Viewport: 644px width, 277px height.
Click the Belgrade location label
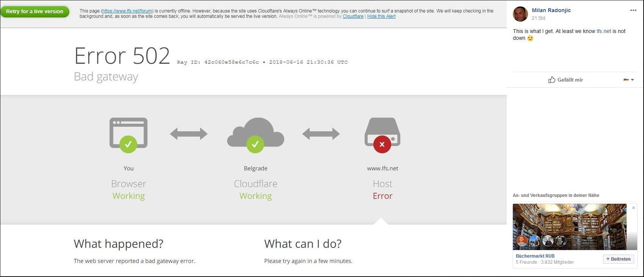click(255, 168)
